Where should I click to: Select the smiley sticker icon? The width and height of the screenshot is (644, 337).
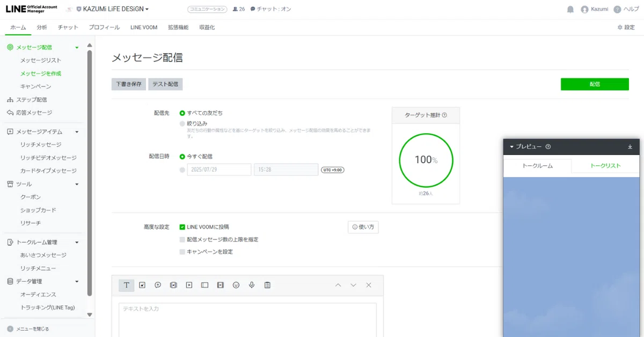(236, 285)
